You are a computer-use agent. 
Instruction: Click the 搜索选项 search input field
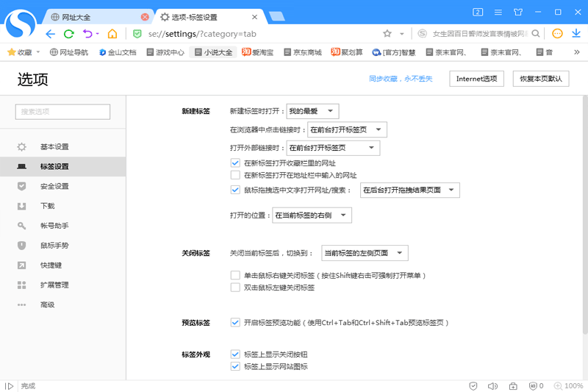[x=62, y=112]
